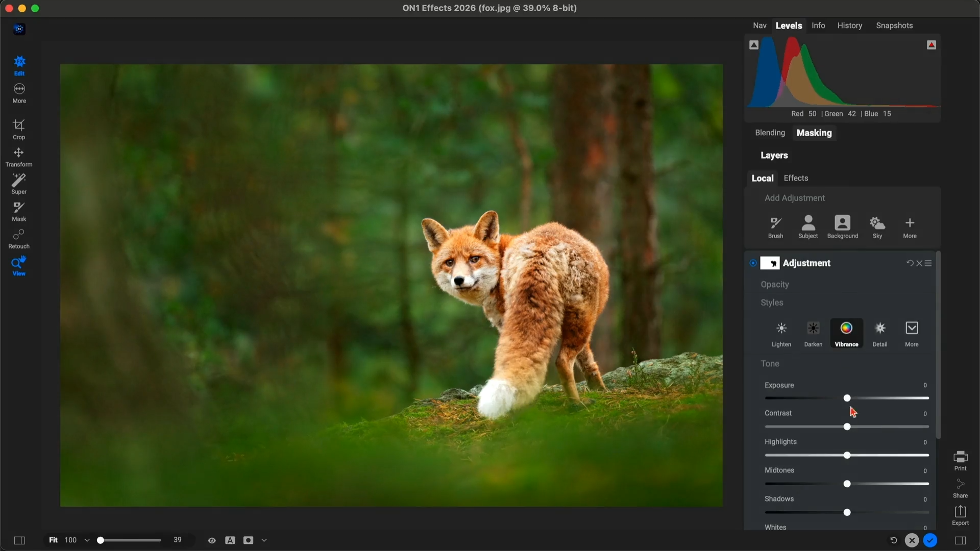
Task: Switch to the History tab
Action: 849,26
